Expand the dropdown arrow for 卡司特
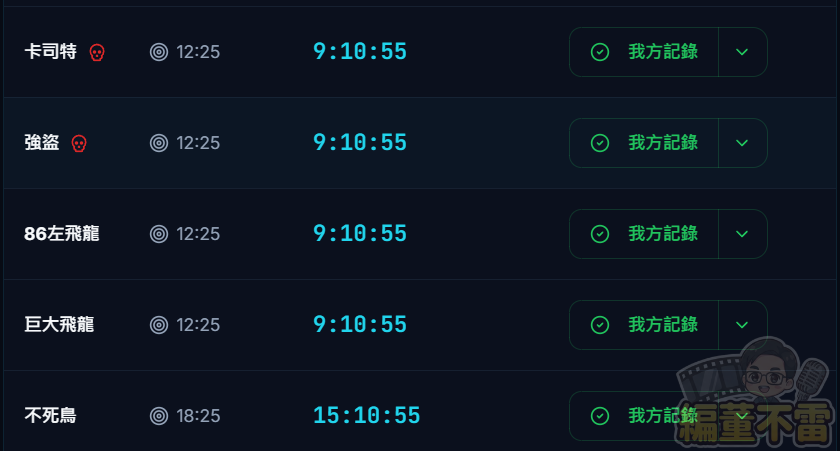840x451 pixels. [742, 52]
